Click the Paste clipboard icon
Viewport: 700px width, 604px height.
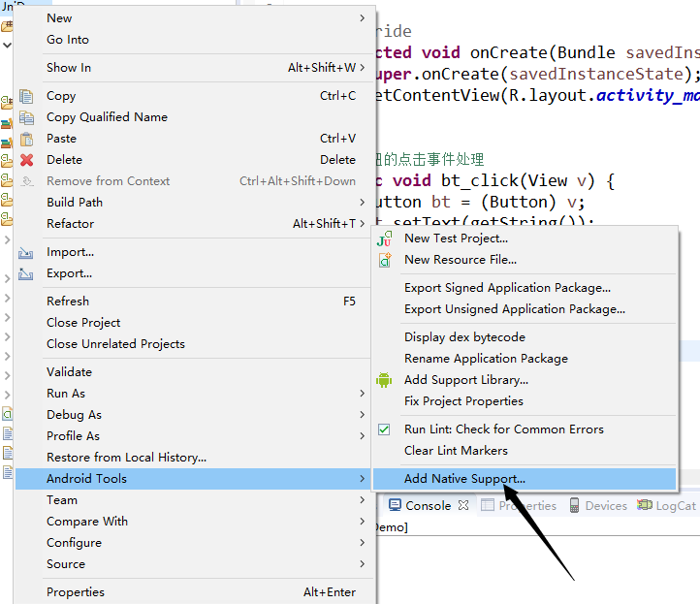click(27, 139)
